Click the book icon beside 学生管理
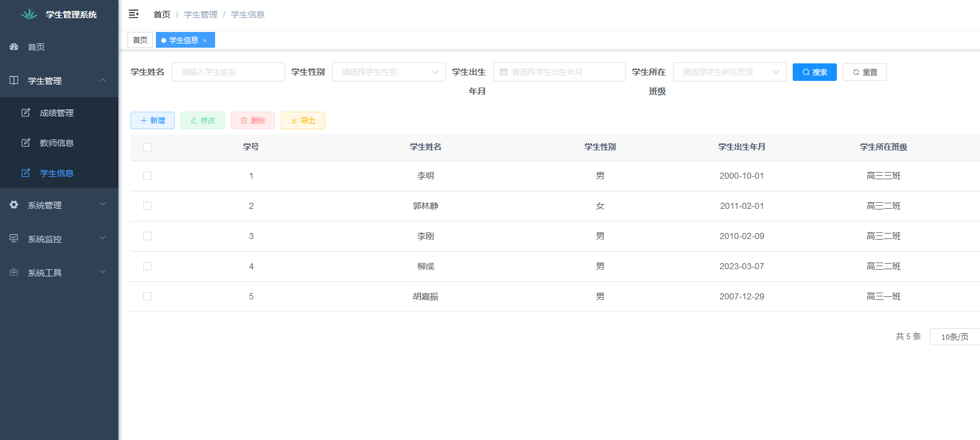 click(x=14, y=80)
